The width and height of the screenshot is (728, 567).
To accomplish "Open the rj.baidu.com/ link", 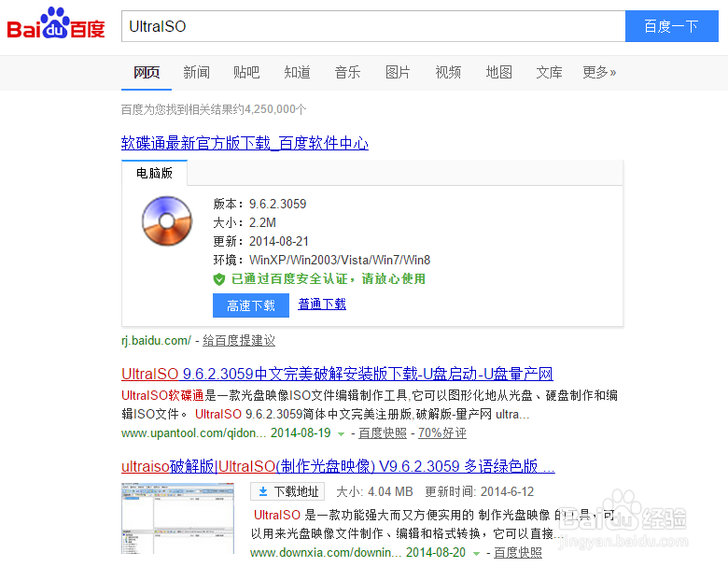I will pos(156,341).
